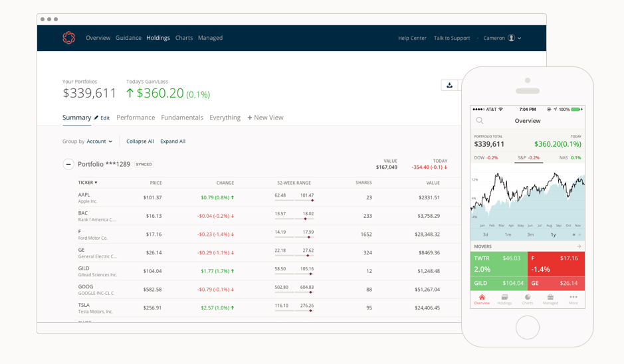Click AAPL 52-week range bar
The height and width of the screenshot is (364, 624).
point(294,200)
